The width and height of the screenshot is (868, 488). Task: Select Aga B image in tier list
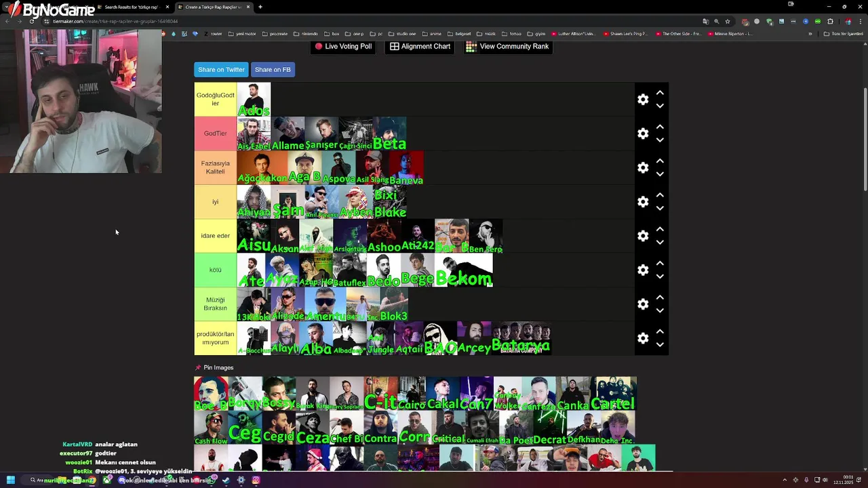pos(304,167)
